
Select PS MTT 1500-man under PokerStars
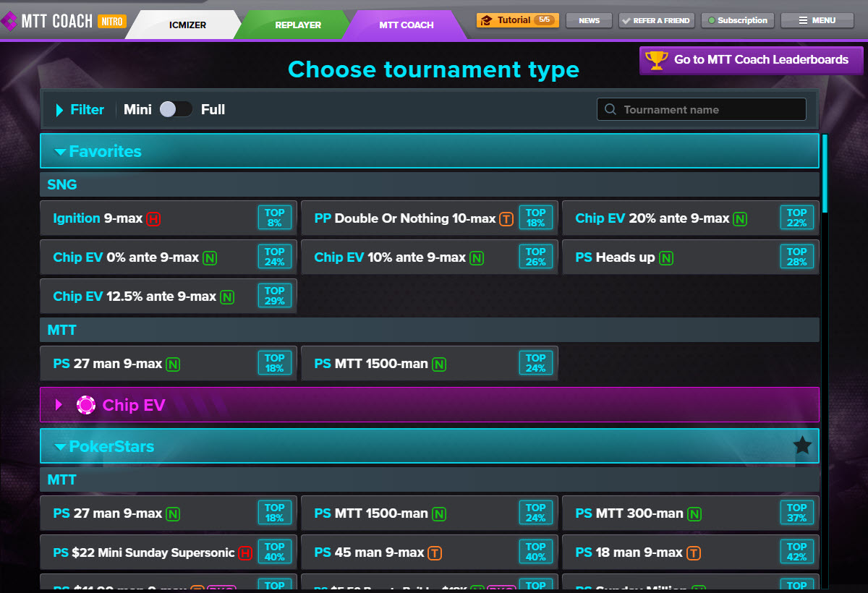[x=430, y=513]
